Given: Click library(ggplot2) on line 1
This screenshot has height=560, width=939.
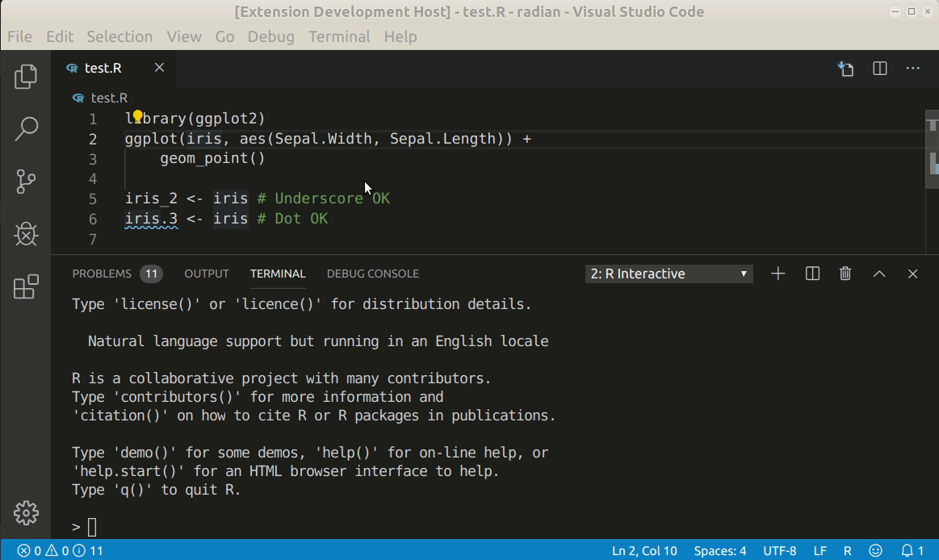Looking at the screenshot, I should click(195, 119).
